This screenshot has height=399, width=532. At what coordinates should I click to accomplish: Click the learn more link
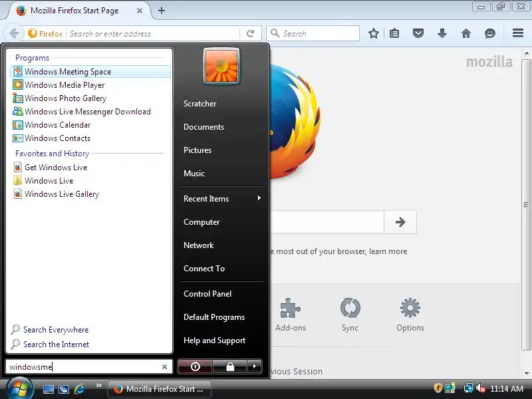tap(388, 251)
